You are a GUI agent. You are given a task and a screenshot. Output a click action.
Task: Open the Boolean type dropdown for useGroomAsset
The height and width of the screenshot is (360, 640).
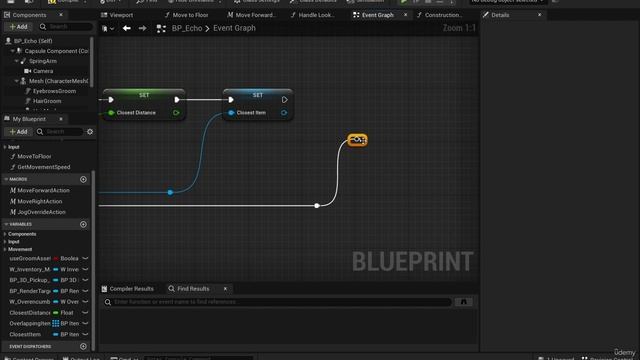click(x=66, y=258)
